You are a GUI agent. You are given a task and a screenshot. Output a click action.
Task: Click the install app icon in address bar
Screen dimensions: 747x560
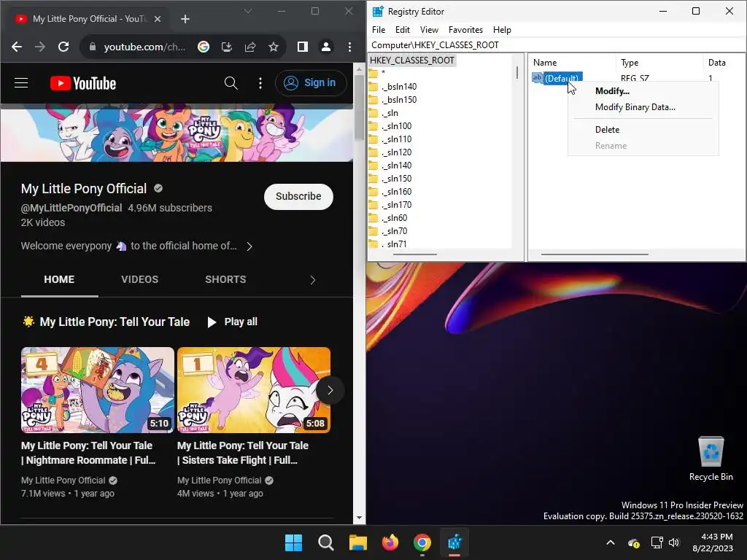(x=227, y=47)
